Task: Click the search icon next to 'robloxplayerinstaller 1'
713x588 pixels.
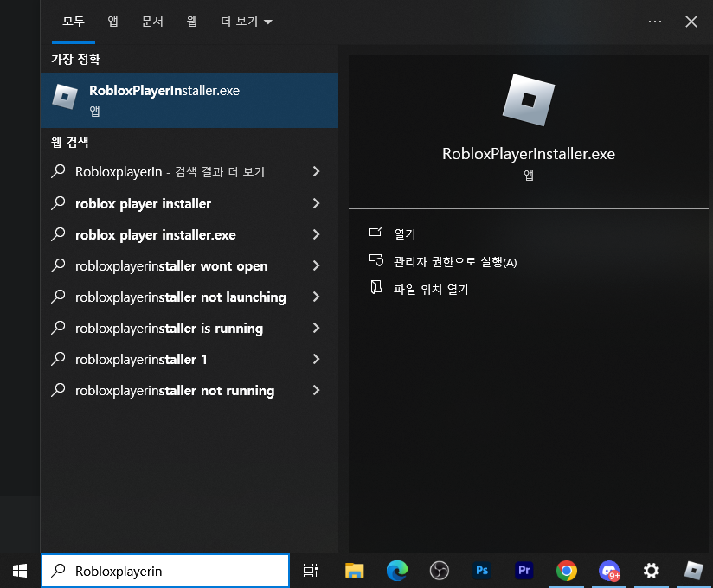Action: [x=58, y=359]
